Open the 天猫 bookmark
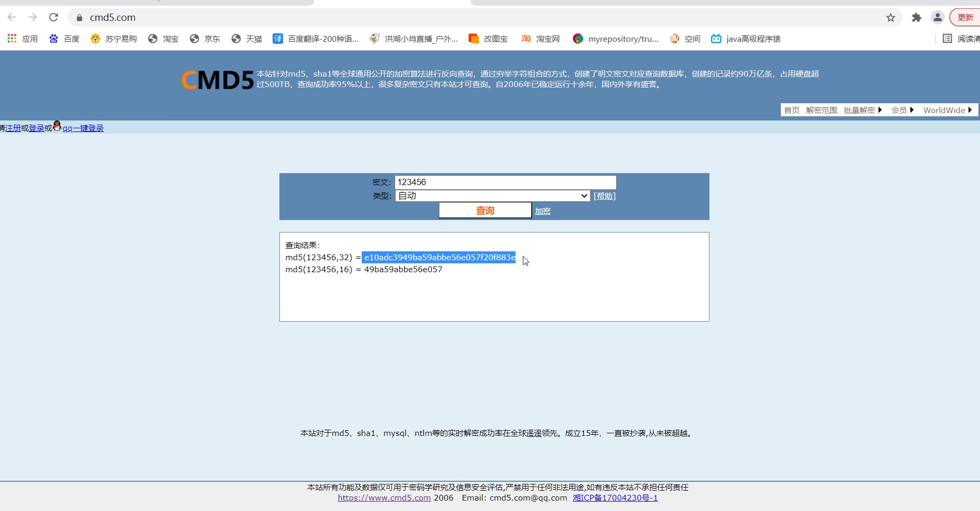 [247, 39]
